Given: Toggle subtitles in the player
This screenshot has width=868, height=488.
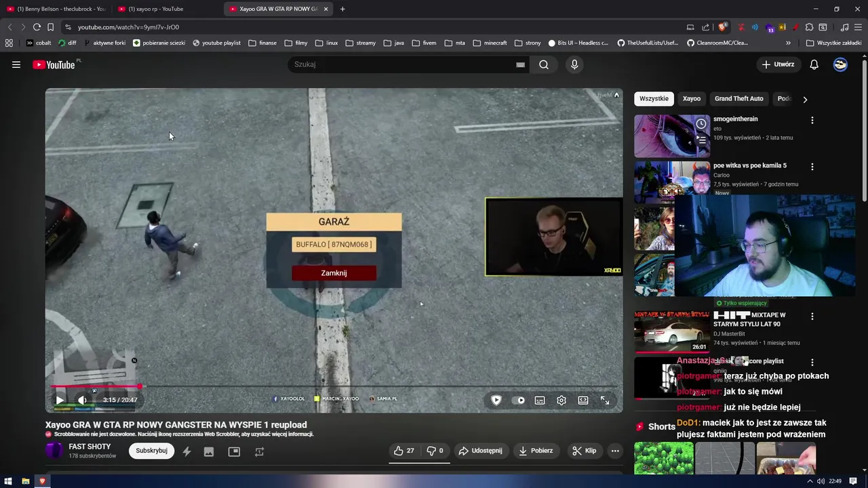Looking at the screenshot, I should pos(540,400).
